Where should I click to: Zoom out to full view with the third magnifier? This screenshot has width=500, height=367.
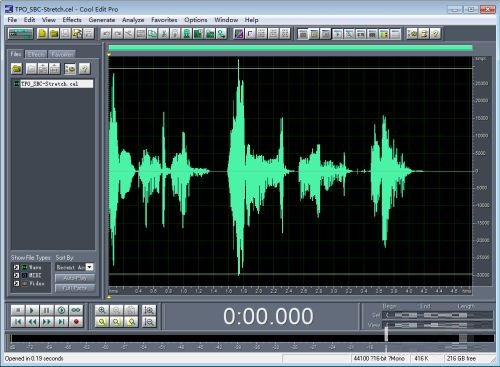131,310
